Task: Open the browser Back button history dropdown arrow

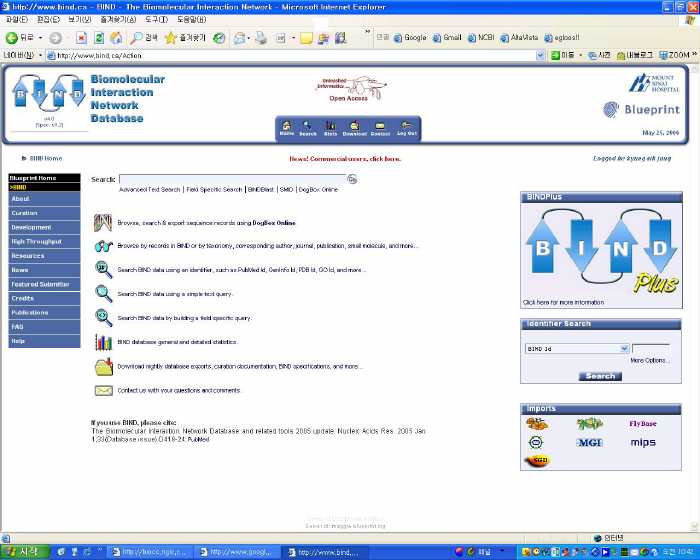Action: tap(41, 38)
